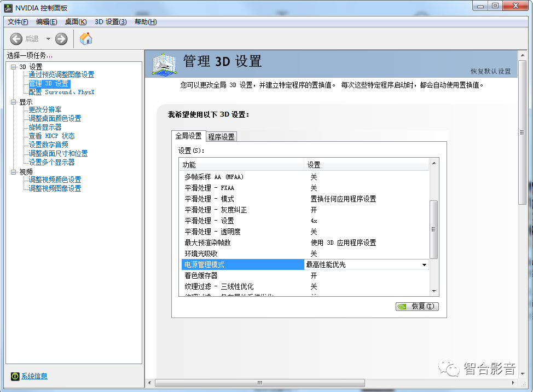Open the 桌面(K) menu
This screenshot has width=533, height=392.
pos(76,22)
